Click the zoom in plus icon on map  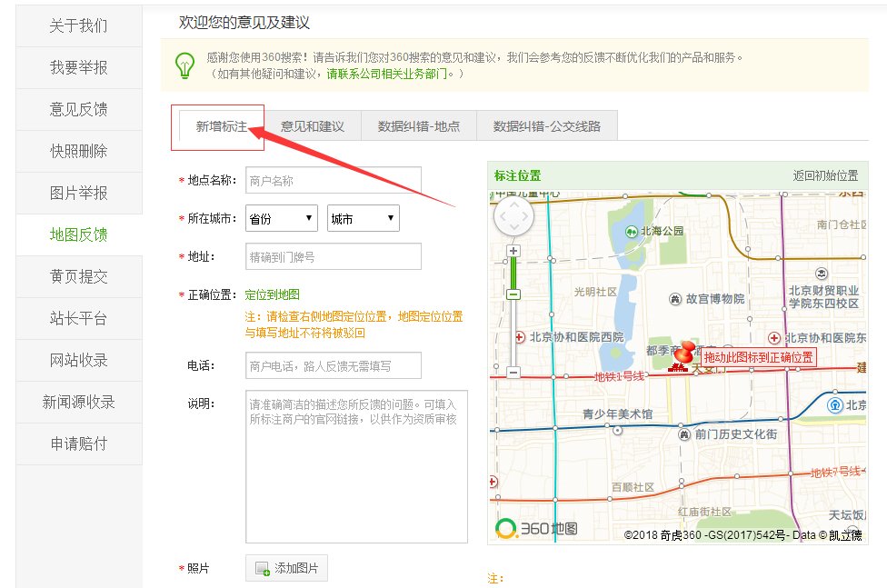[513, 250]
